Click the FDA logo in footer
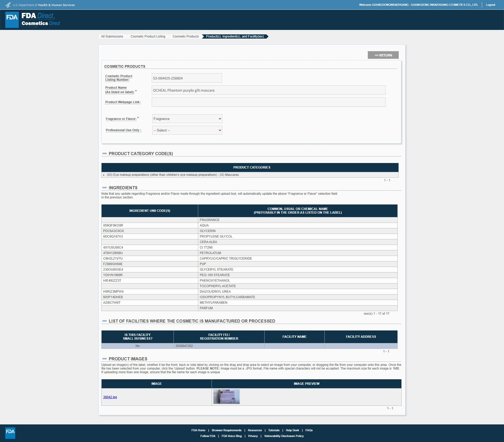 10,433
